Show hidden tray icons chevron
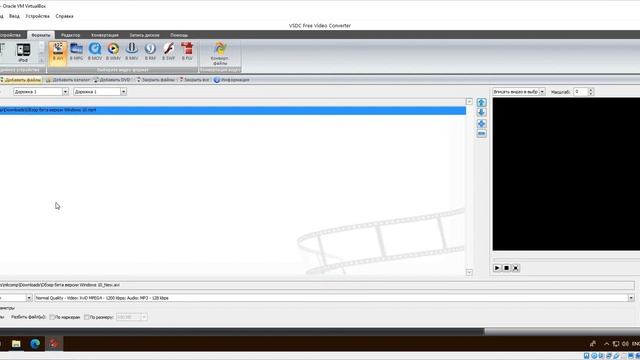Image resolution: width=640 pixels, height=360 pixels. click(x=607, y=344)
